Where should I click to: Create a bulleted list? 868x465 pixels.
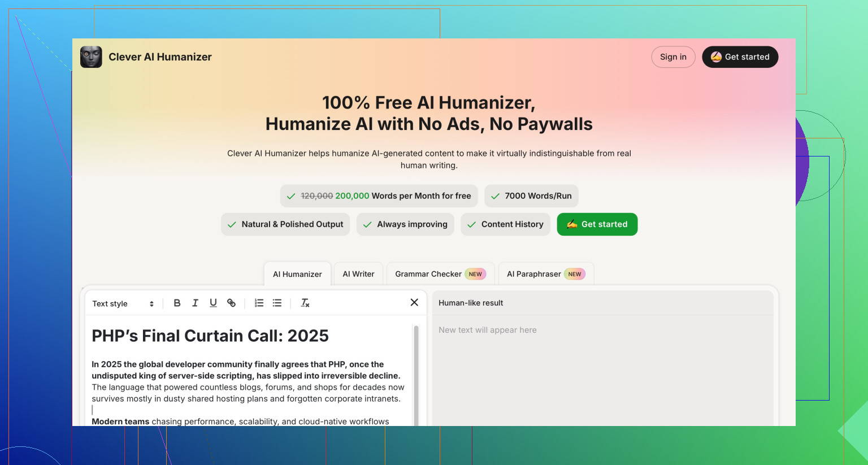pos(277,303)
